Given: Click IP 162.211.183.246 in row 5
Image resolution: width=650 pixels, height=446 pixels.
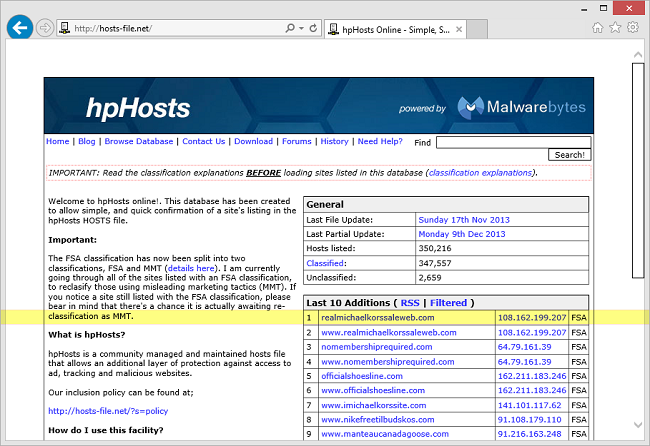Looking at the screenshot, I should pyautogui.click(x=532, y=376).
